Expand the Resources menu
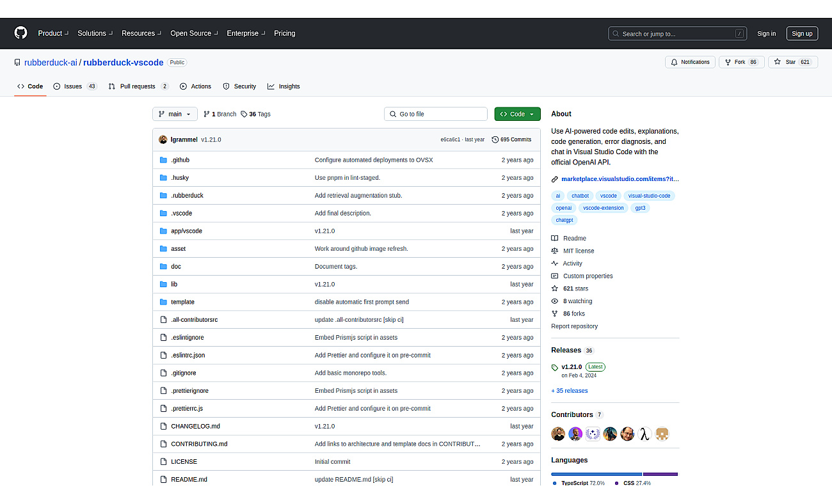 pyautogui.click(x=141, y=33)
